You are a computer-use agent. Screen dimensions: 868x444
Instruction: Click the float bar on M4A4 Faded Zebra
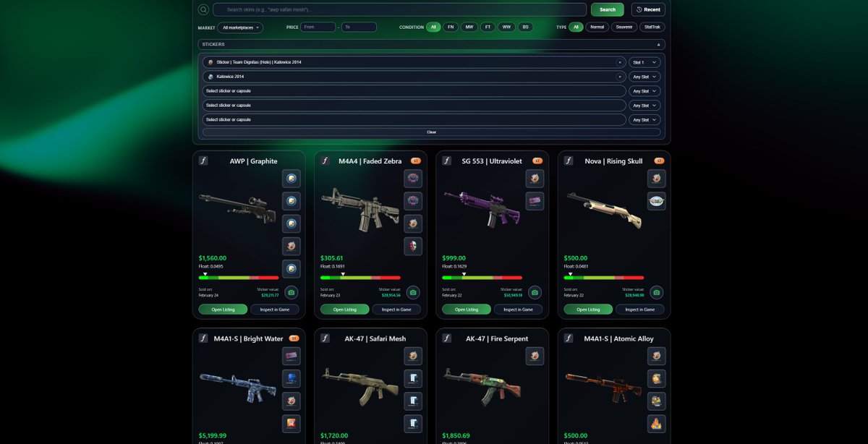tap(360, 278)
